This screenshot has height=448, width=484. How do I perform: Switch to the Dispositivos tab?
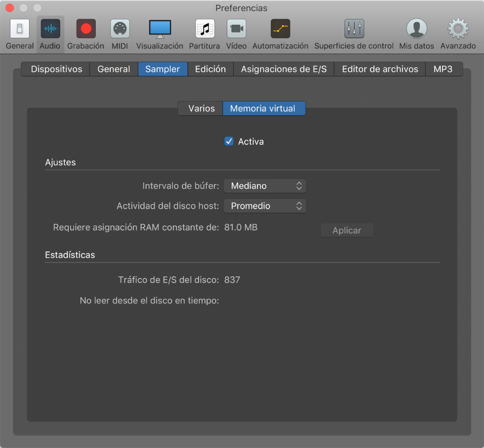pyautogui.click(x=56, y=69)
